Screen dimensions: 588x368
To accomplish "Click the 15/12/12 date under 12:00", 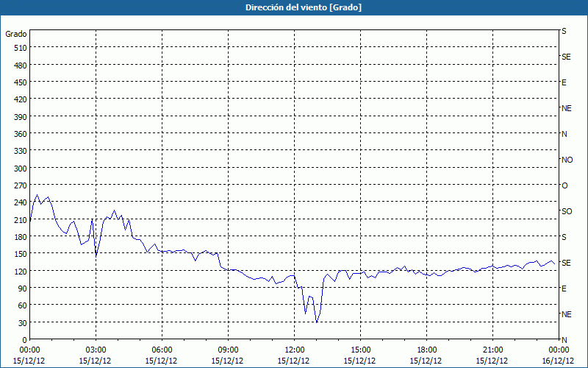I will [x=293, y=361].
